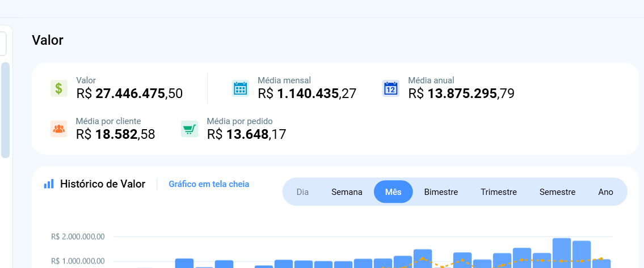Click the Média anual calendar icon
The width and height of the screenshot is (644, 268).
tap(391, 88)
